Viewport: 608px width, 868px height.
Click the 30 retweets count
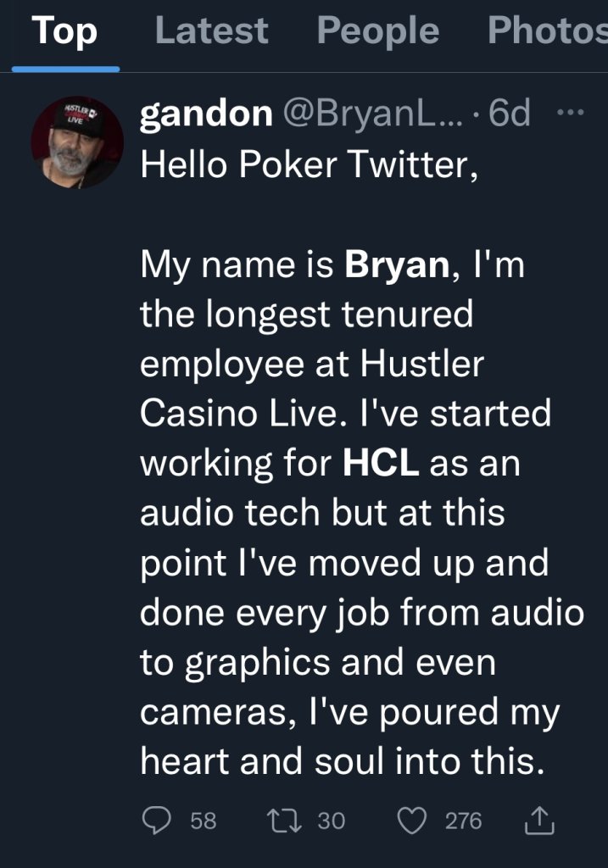point(331,820)
